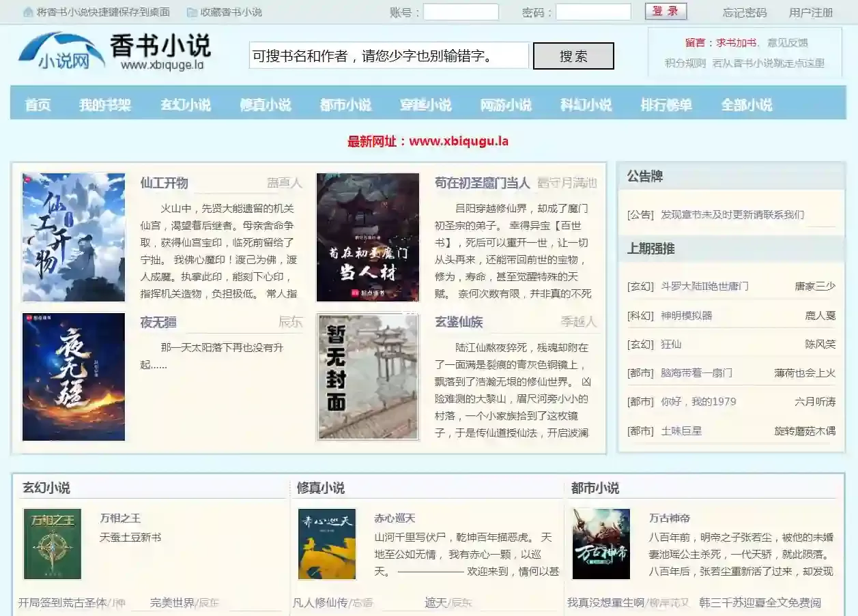The image size is (858, 616).
Task: Click author name 六月听涛
Action: tap(815, 401)
